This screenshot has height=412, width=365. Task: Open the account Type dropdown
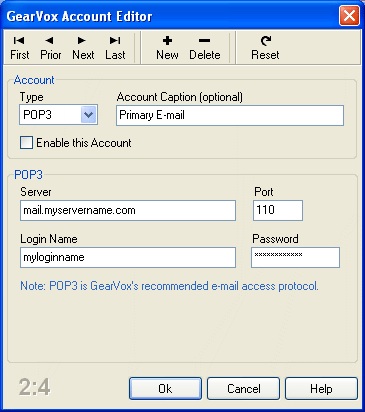(88, 115)
